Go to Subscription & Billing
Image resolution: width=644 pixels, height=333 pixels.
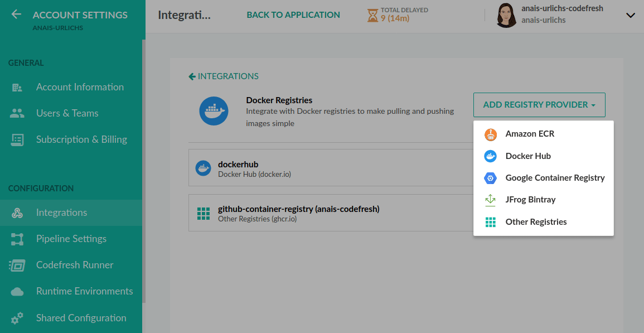click(x=81, y=139)
